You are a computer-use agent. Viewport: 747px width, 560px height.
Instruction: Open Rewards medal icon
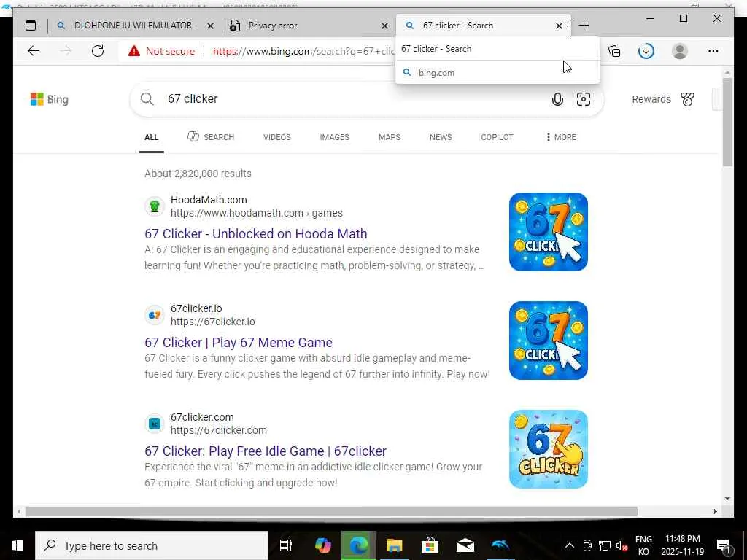pyautogui.click(x=687, y=99)
